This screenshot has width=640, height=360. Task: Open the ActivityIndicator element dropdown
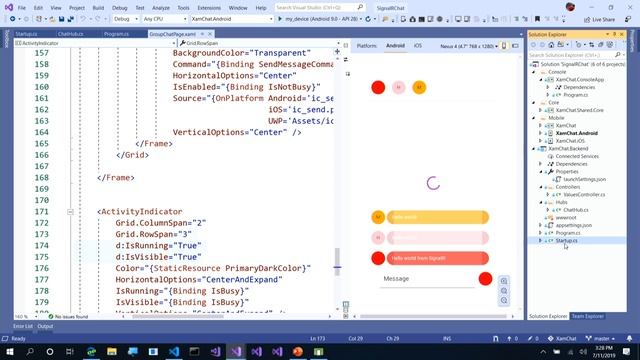(x=95, y=43)
